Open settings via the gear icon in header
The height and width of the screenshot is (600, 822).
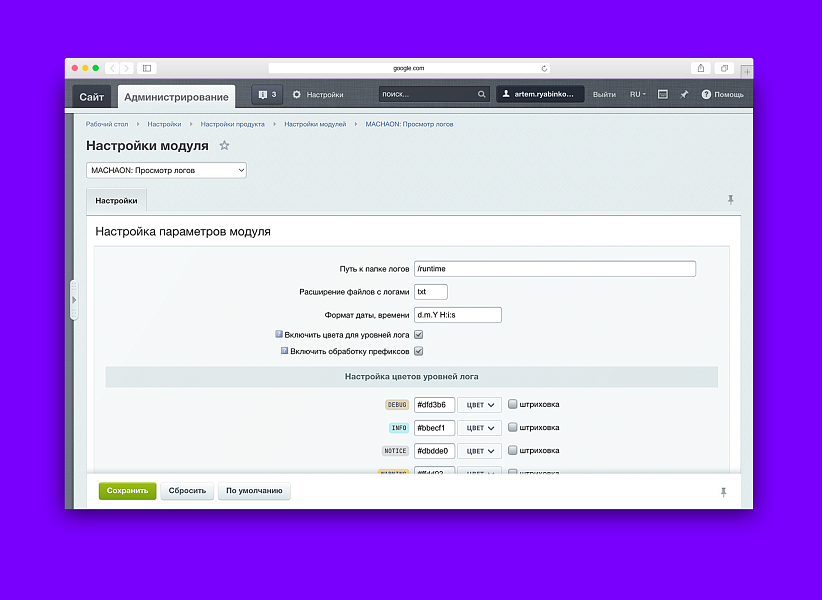pos(297,95)
